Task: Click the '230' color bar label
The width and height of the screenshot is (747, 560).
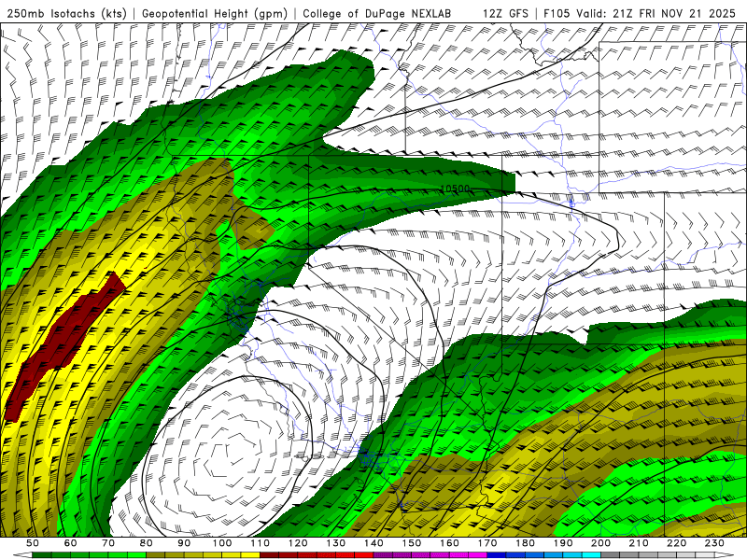Action: coord(714,543)
